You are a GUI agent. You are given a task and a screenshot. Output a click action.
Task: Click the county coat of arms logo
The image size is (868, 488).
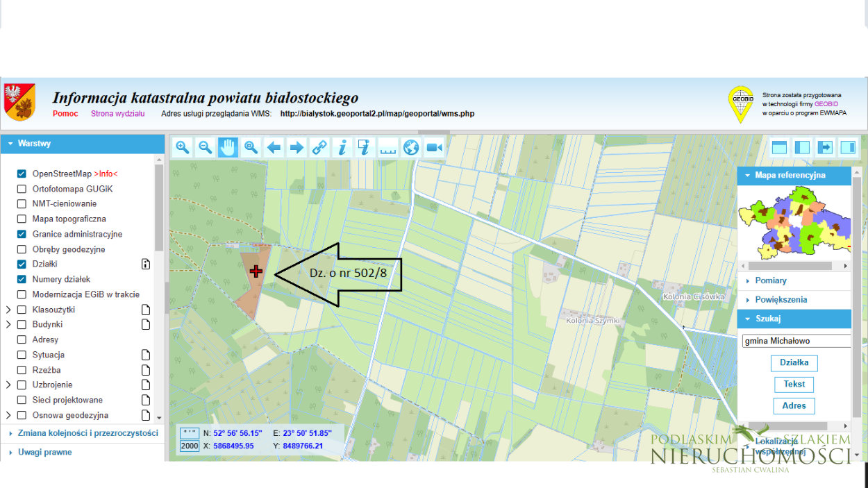pyautogui.click(x=19, y=102)
